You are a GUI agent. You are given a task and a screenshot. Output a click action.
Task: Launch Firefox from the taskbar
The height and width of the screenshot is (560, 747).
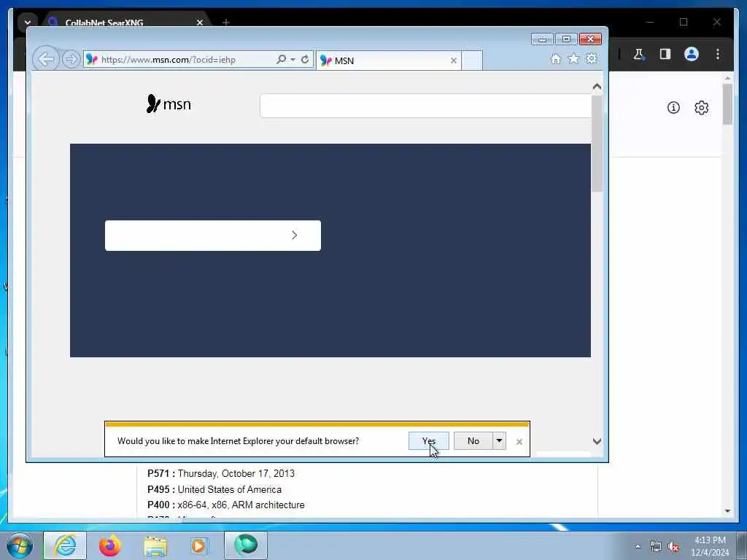point(110,545)
